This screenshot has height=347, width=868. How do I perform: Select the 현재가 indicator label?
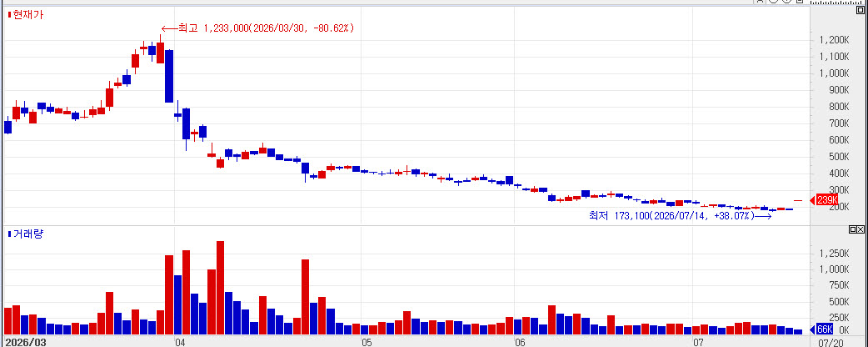coord(27,15)
